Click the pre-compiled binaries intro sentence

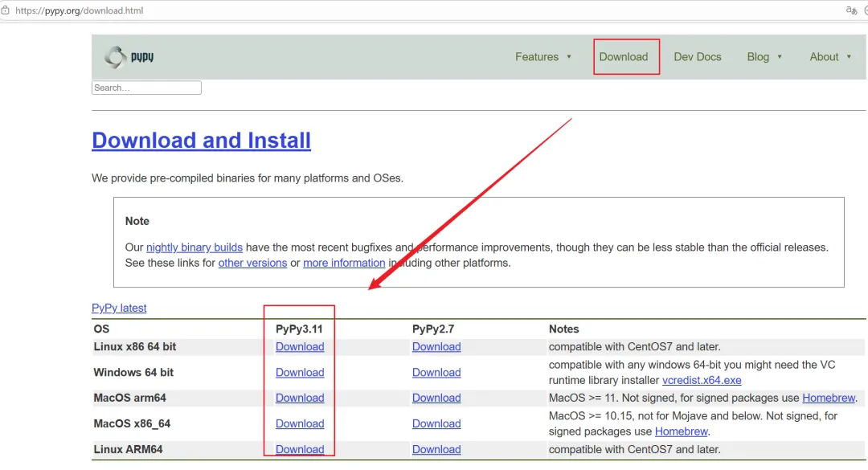coord(248,178)
